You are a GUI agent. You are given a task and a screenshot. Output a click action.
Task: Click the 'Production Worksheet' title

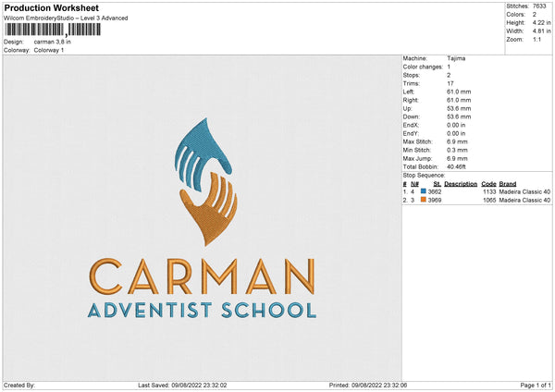tap(52, 8)
